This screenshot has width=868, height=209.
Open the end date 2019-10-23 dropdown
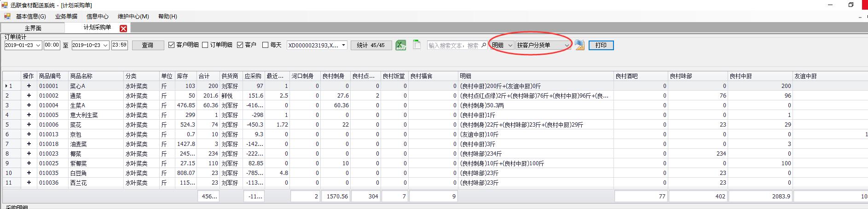point(105,45)
